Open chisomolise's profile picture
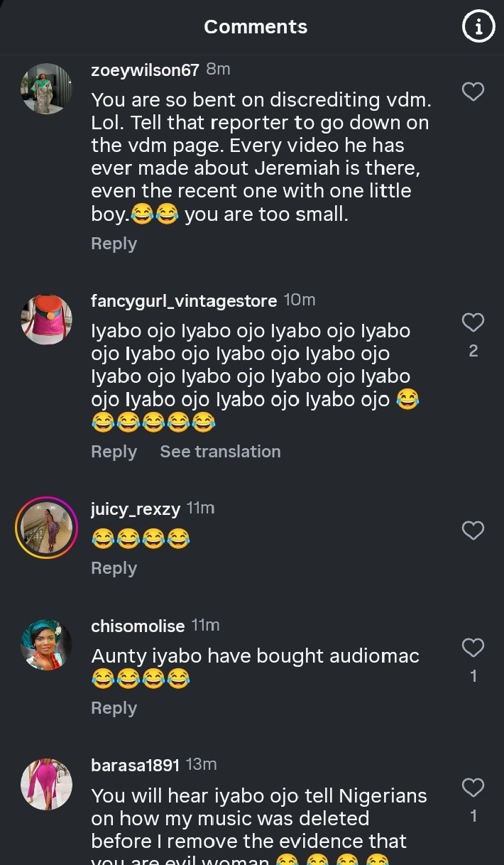Viewport: 504px width, 865px height. tap(47, 645)
